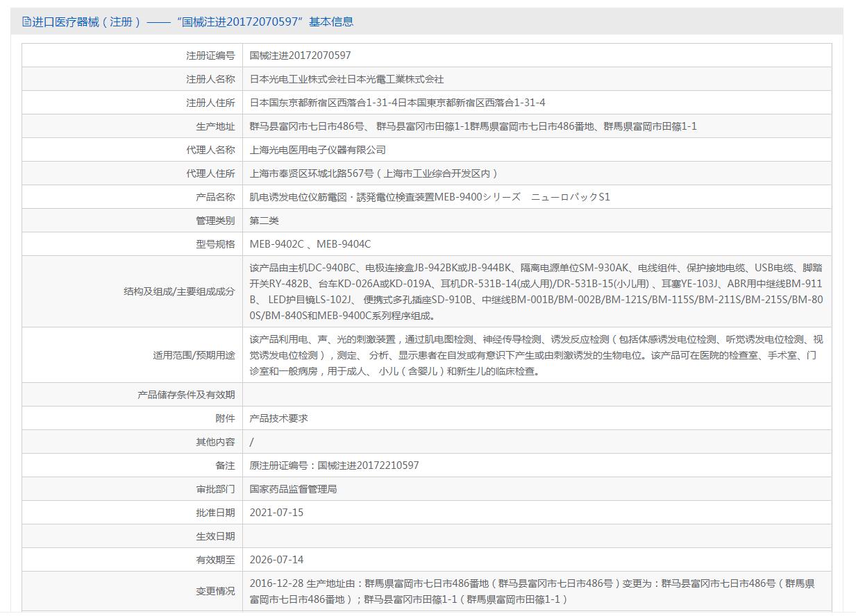
Task: Click the 审批部门 label
Action: coord(215,489)
